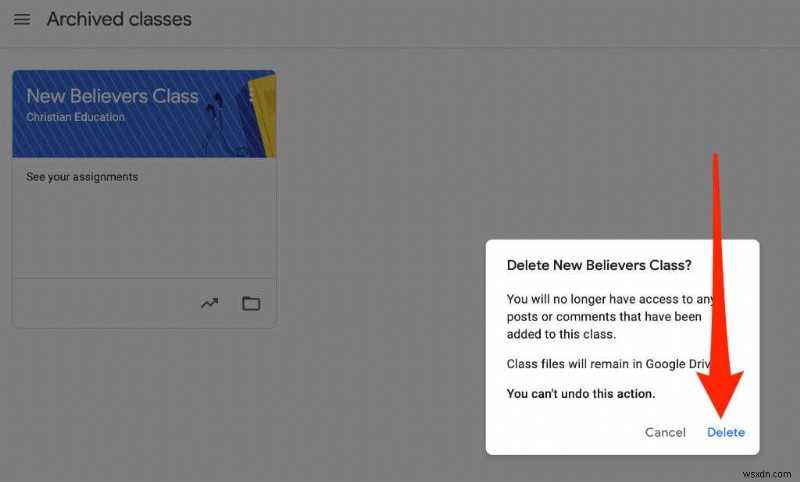Click the Christian Education subtitle
This screenshot has height=482, width=800.
tap(76, 117)
